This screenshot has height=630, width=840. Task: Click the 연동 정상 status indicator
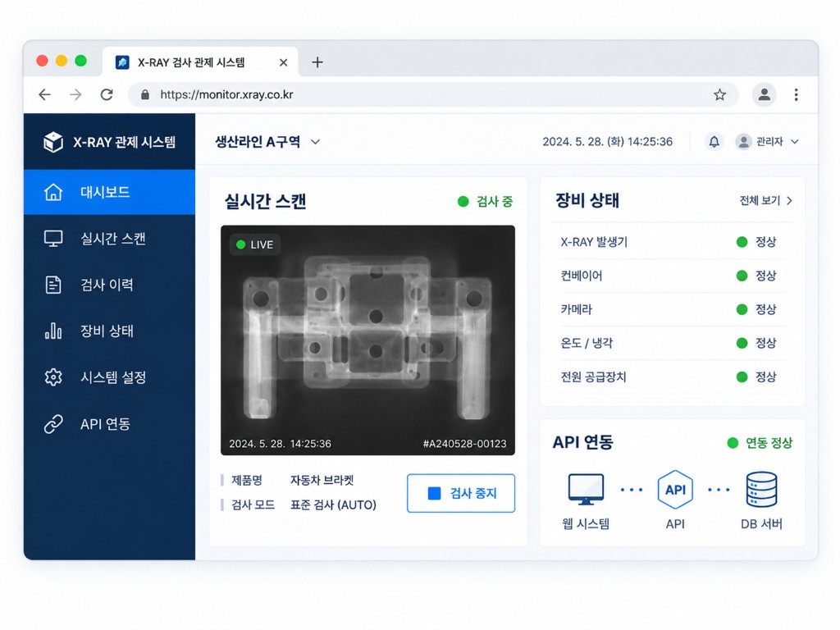(x=760, y=442)
